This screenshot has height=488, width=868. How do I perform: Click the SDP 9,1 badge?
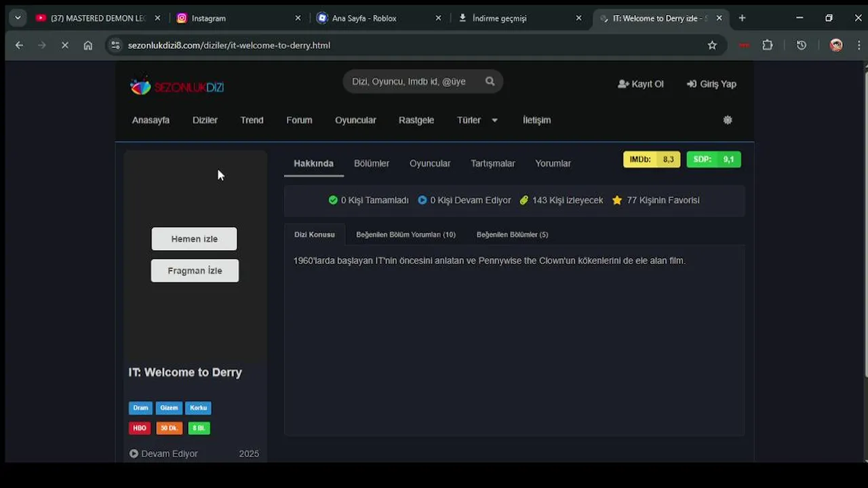pyautogui.click(x=713, y=159)
